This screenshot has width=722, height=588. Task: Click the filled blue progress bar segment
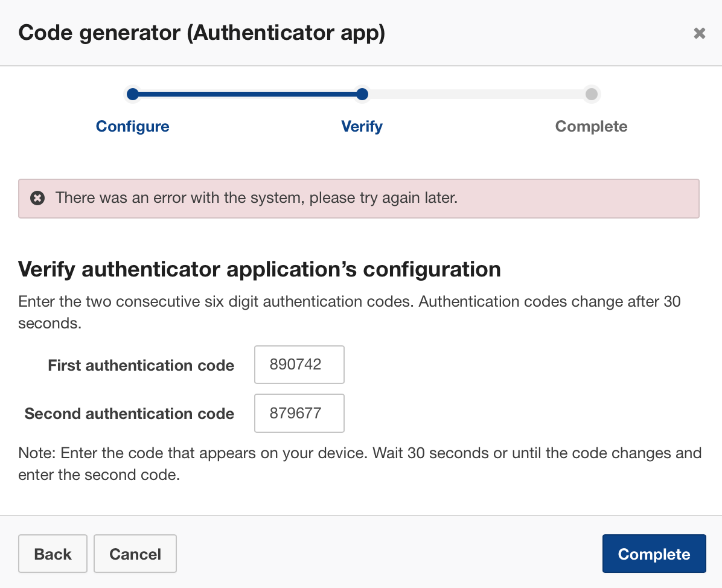point(248,94)
